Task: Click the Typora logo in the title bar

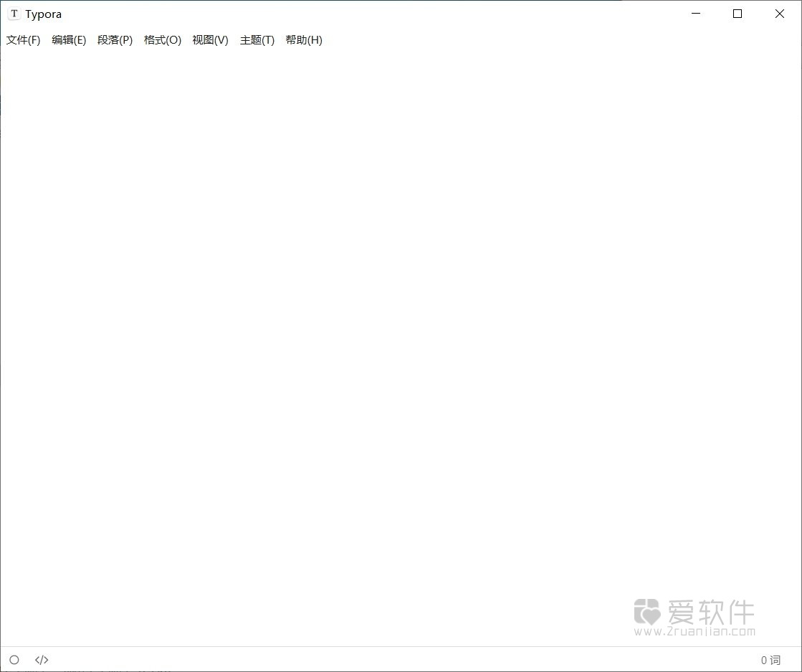Action: 14,13
